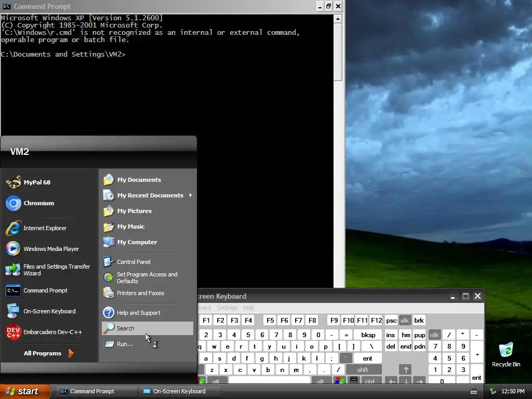This screenshot has height=399, width=532.
Task: Click the psc print screen key
Action: (x=391, y=321)
